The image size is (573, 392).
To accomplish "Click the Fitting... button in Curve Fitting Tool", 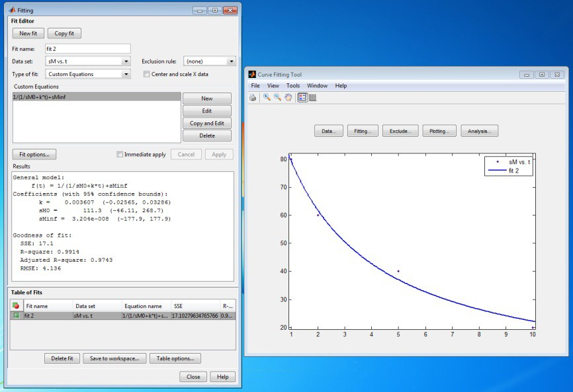I will coord(363,131).
